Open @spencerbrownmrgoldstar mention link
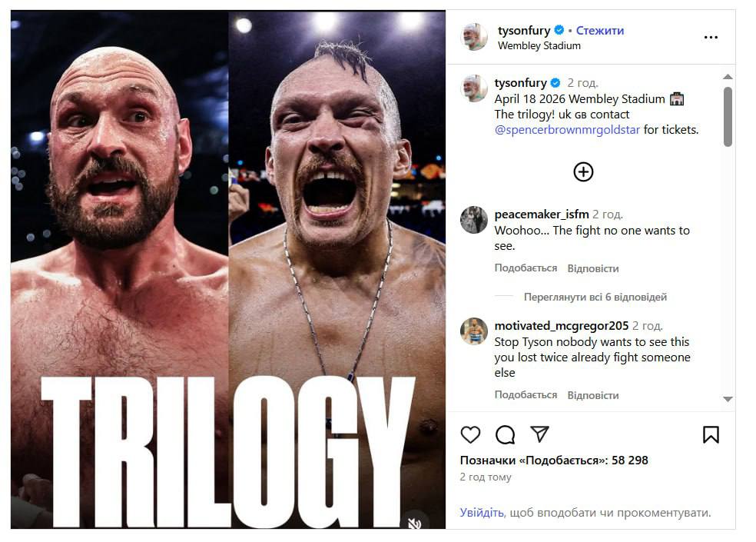This screenshot has width=756, height=542. click(567, 130)
